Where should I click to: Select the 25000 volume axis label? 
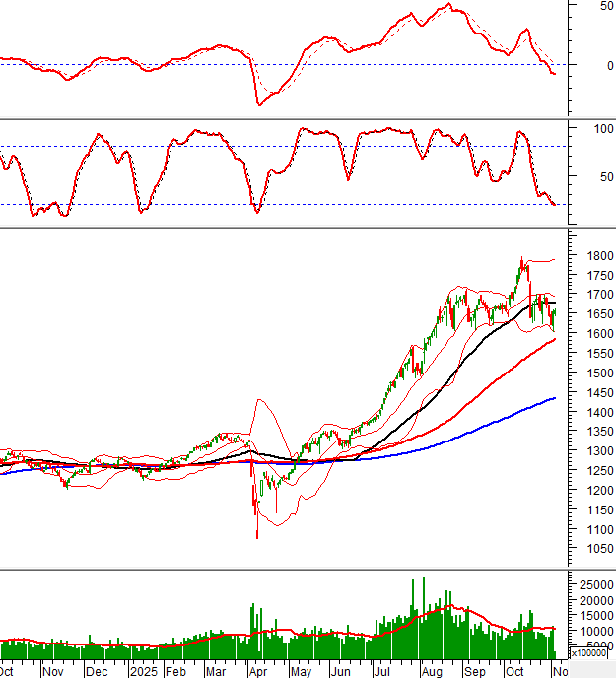[x=596, y=585]
